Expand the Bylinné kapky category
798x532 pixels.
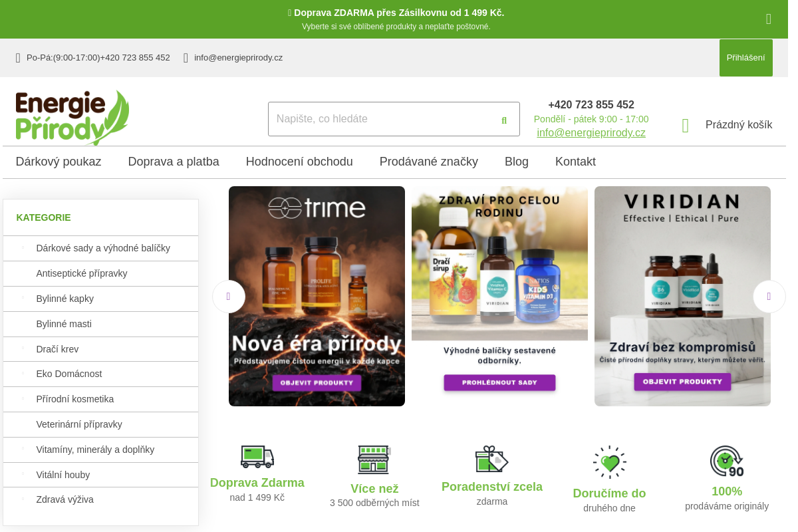coord(23,299)
